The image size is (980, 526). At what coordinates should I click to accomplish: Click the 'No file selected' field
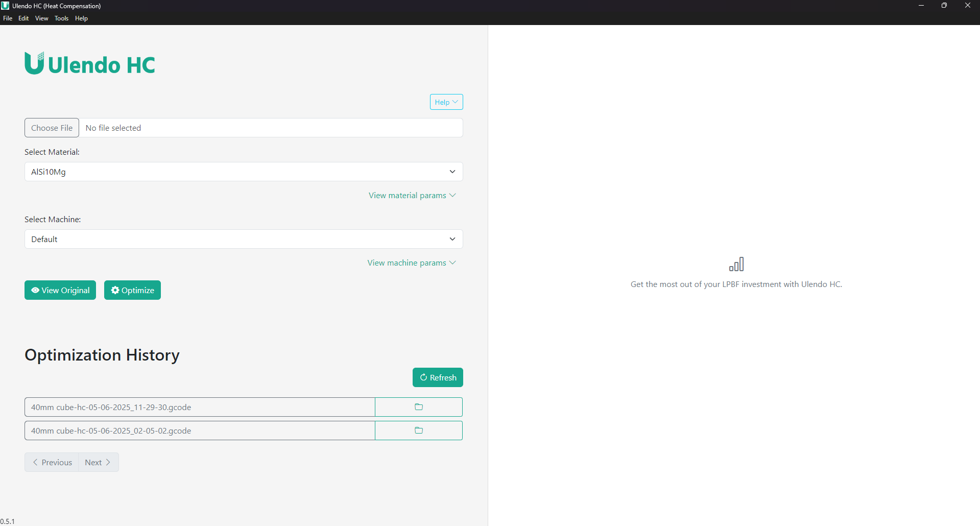click(271, 128)
